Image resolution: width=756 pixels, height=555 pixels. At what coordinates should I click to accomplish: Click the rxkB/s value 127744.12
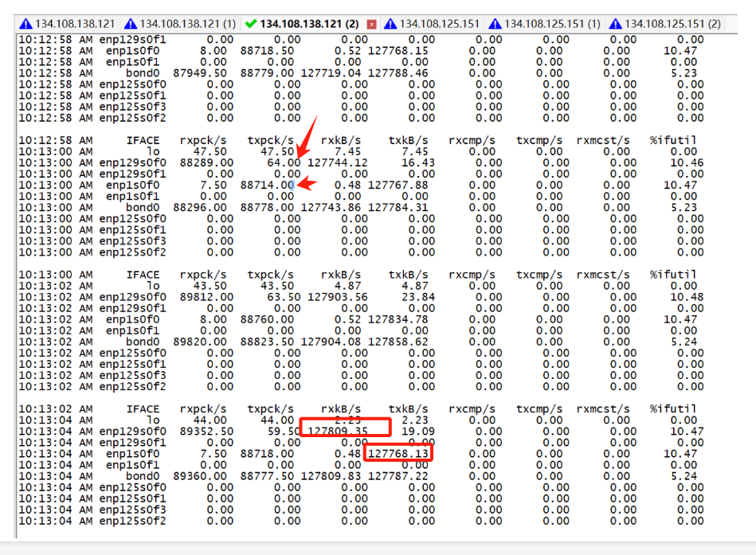338,163
